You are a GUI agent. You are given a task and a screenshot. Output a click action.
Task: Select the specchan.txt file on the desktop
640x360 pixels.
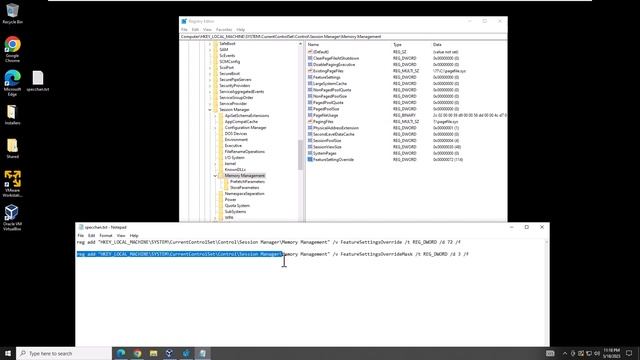(x=38, y=81)
